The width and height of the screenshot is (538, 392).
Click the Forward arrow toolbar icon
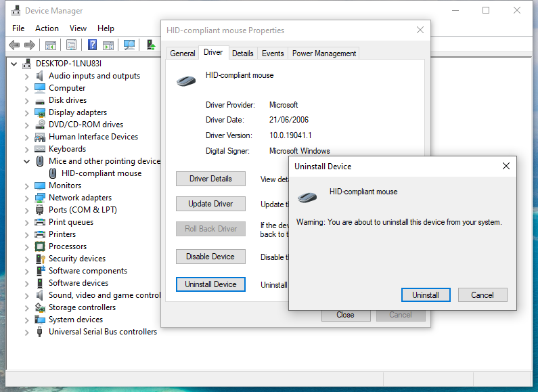coord(29,45)
